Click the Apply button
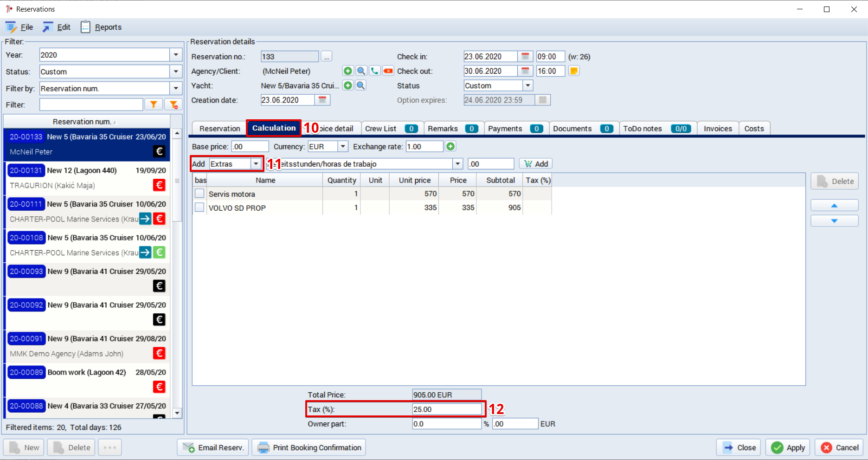Screen dimensions: 868x460 tap(788, 447)
